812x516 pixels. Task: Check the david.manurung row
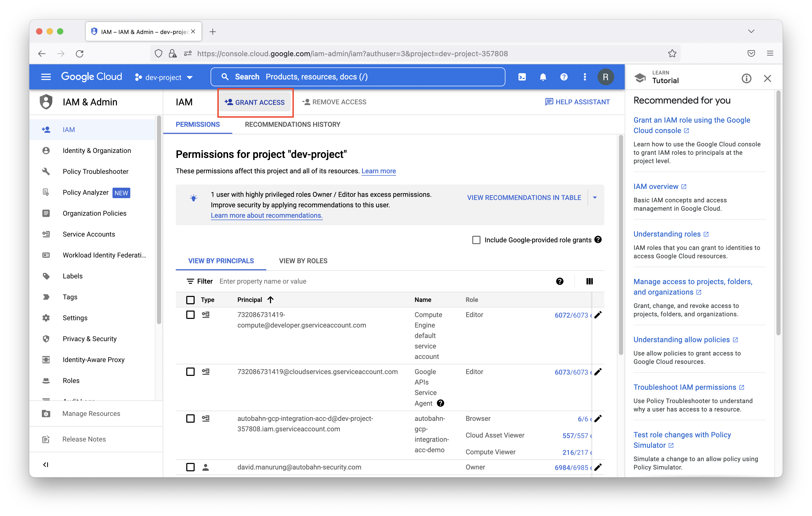click(190, 467)
